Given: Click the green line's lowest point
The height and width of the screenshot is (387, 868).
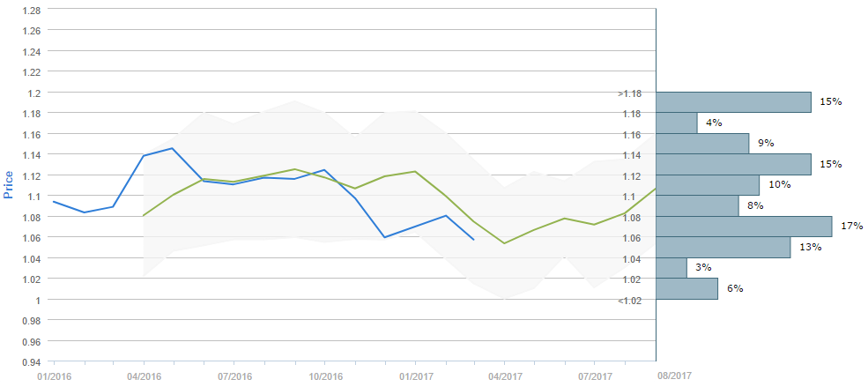Looking at the screenshot, I should pyautogui.click(x=504, y=243).
